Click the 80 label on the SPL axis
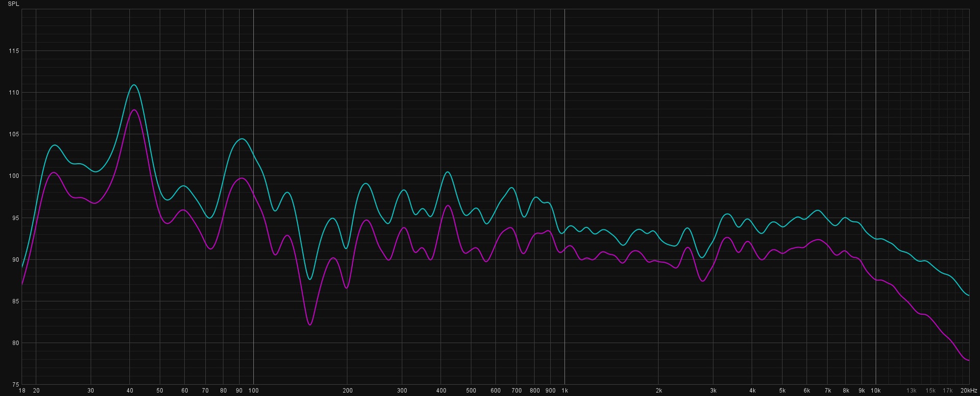This screenshot has width=980, height=396. tap(16, 343)
